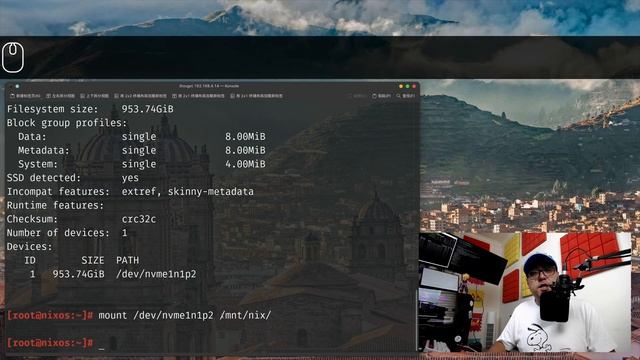Click the 'Devices:' line
Screen dimensions: 640x360
[x=29, y=247]
